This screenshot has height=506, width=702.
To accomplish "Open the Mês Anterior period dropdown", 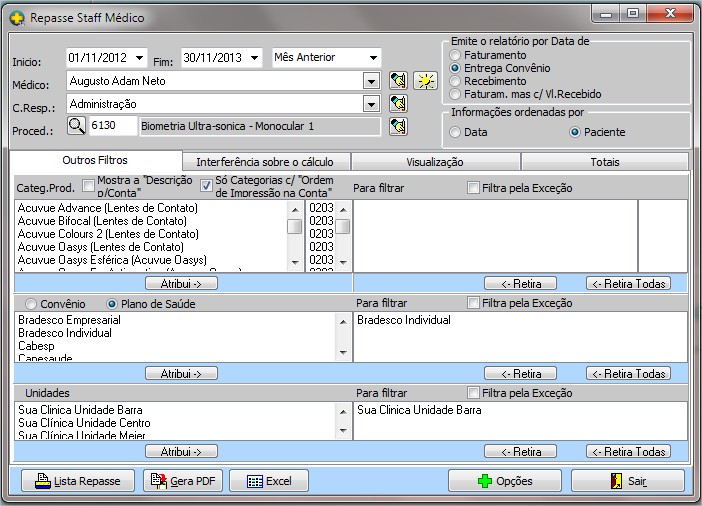I will [372, 58].
